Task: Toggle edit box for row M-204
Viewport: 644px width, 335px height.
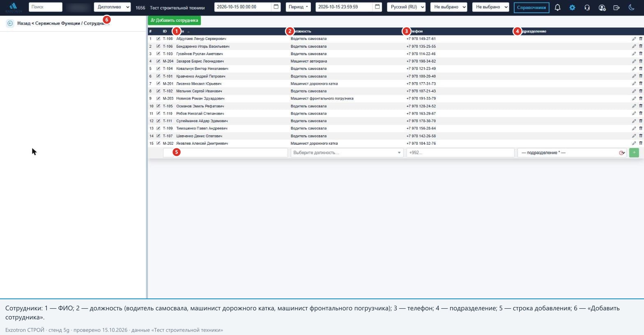Action: pyautogui.click(x=158, y=61)
